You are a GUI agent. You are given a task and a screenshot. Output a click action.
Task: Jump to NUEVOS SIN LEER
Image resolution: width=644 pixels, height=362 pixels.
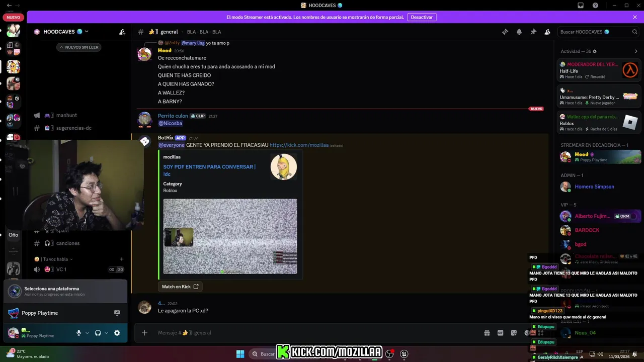click(79, 47)
